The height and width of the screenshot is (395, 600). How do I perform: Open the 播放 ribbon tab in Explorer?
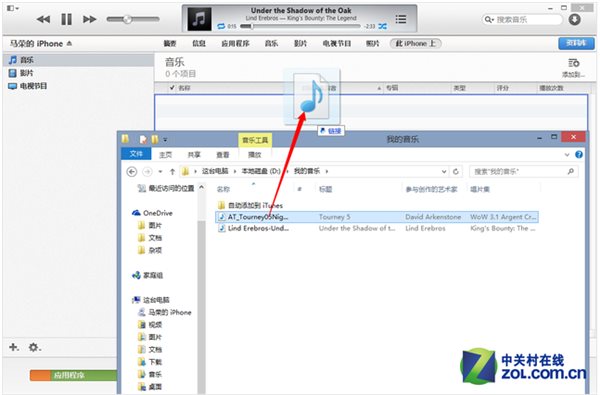pos(254,155)
